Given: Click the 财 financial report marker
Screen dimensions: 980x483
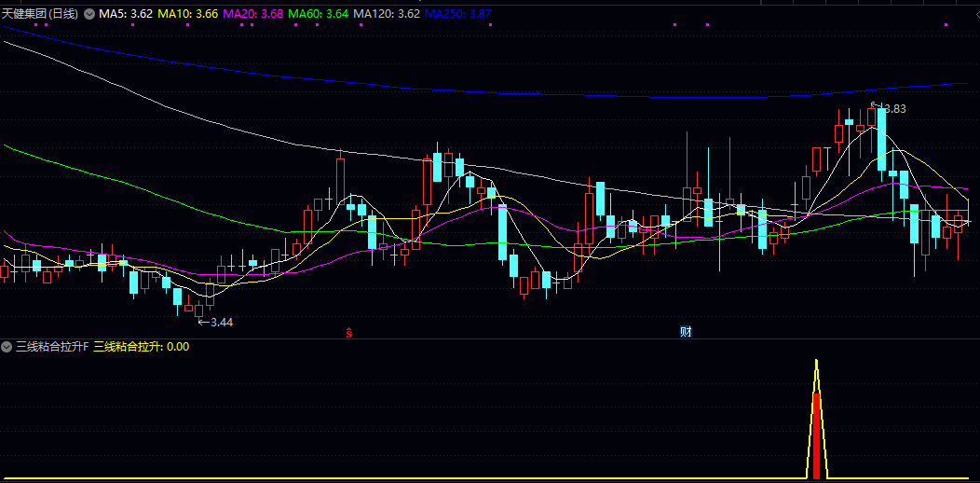Looking at the screenshot, I should click(686, 331).
